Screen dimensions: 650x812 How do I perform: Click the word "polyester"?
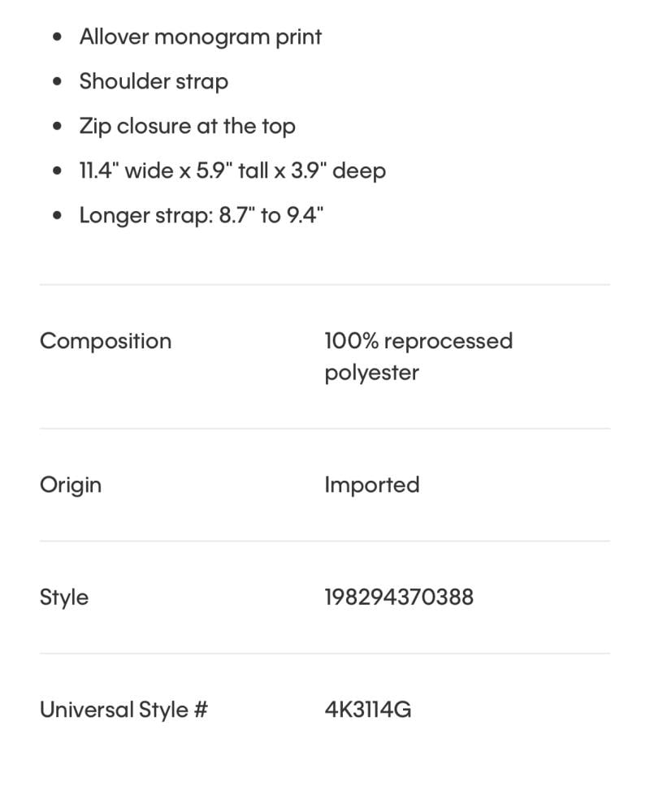coord(371,374)
